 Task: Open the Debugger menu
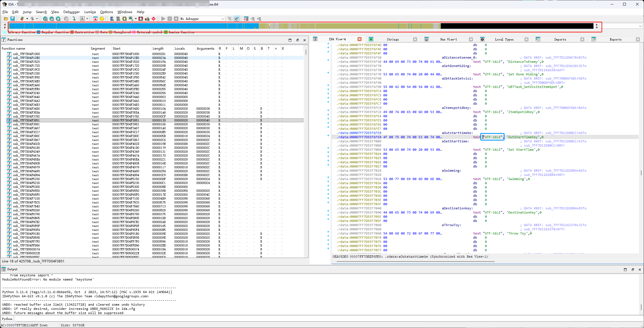click(x=71, y=12)
